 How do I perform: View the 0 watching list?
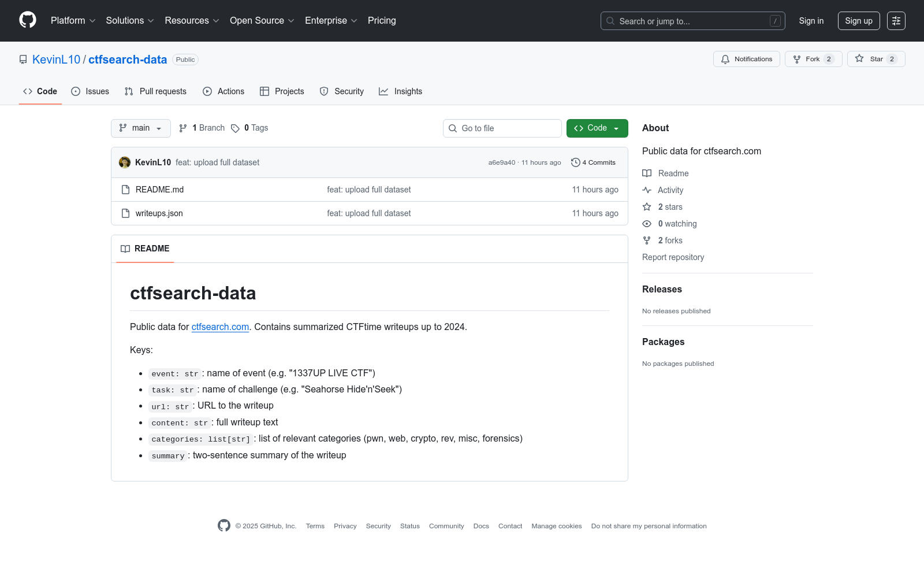click(670, 224)
